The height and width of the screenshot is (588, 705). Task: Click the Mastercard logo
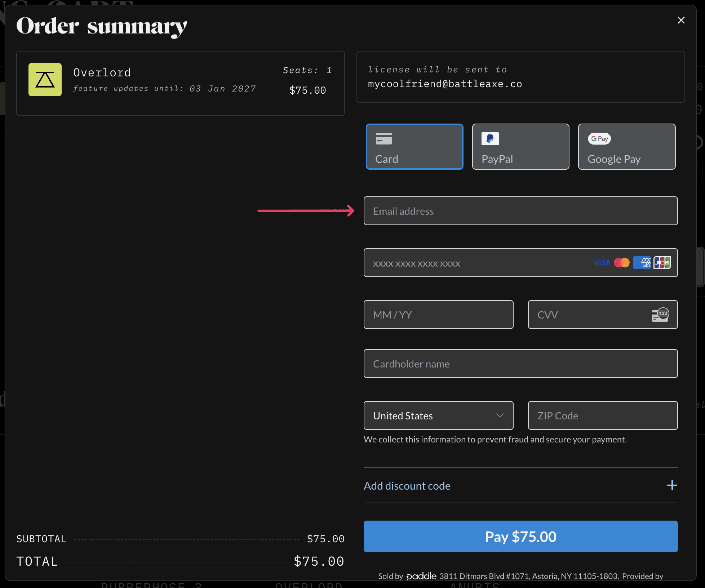click(x=622, y=263)
